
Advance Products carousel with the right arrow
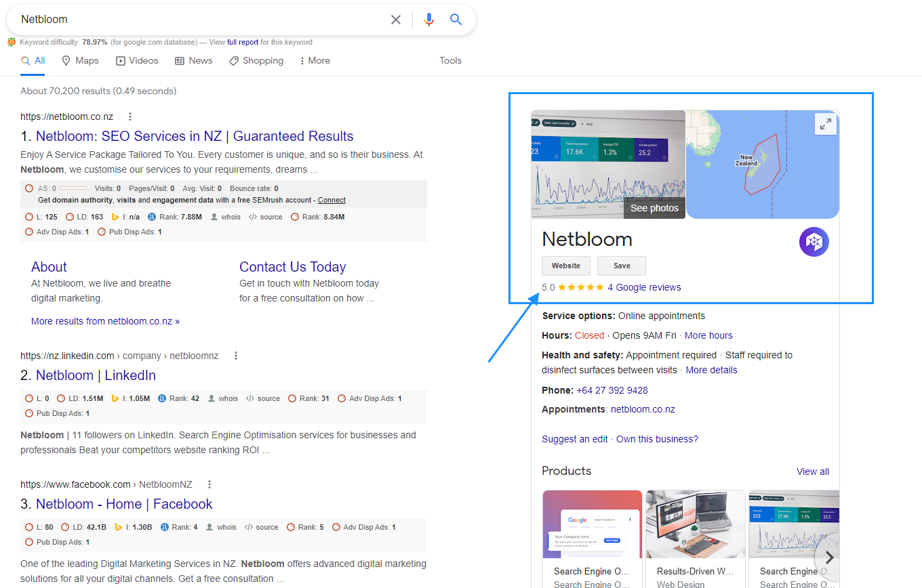tap(828, 558)
